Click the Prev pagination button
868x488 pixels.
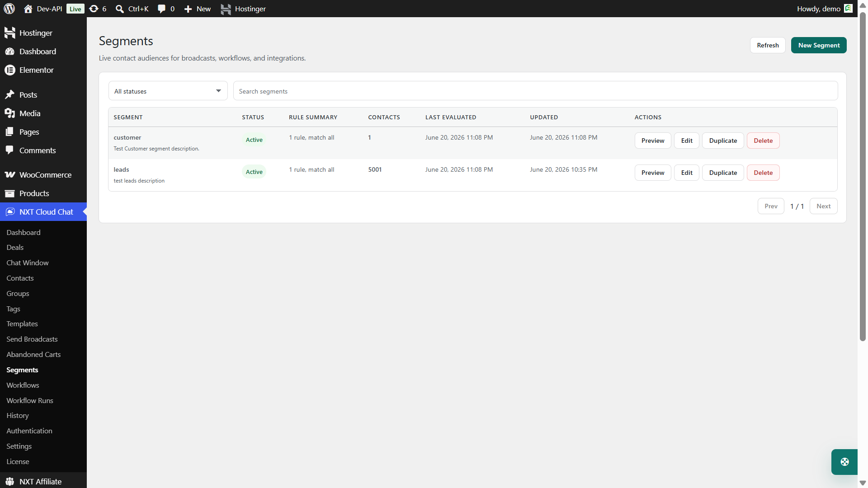pyautogui.click(x=771, y=206)
